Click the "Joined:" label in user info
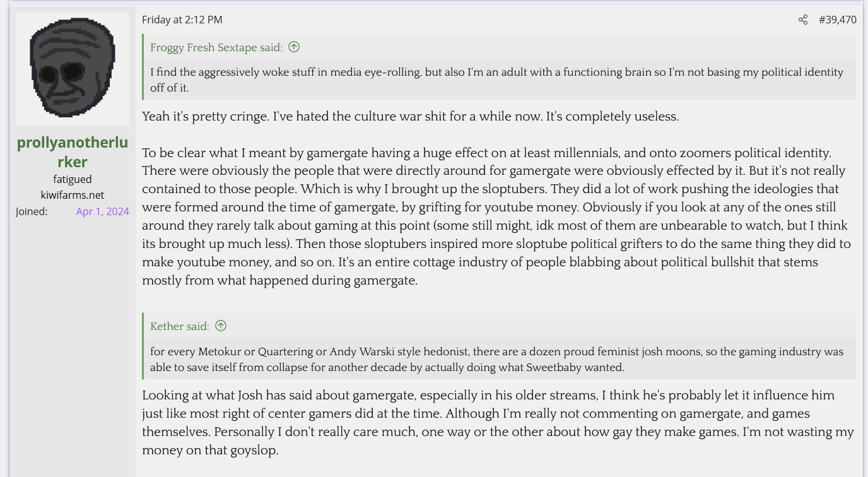Image resolution: width=868 pixels, height=477 pixels. point(32,212)
